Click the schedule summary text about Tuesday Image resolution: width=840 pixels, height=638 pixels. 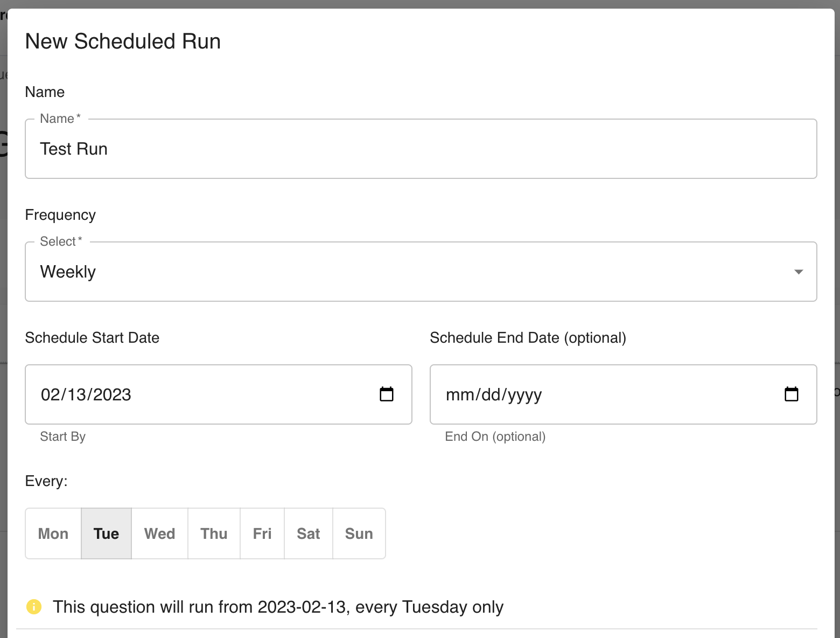coord(278,607)
